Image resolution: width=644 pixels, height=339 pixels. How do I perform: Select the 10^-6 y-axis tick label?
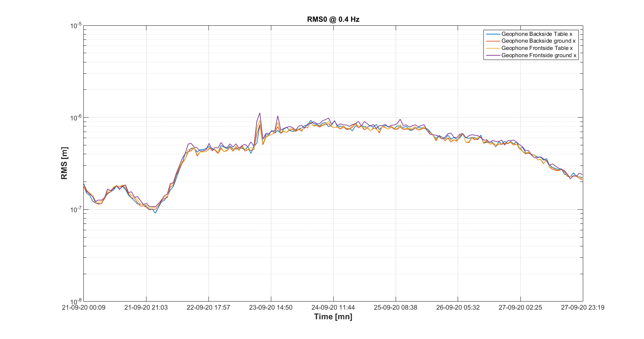pyautogui.click(x=76, y=118)
